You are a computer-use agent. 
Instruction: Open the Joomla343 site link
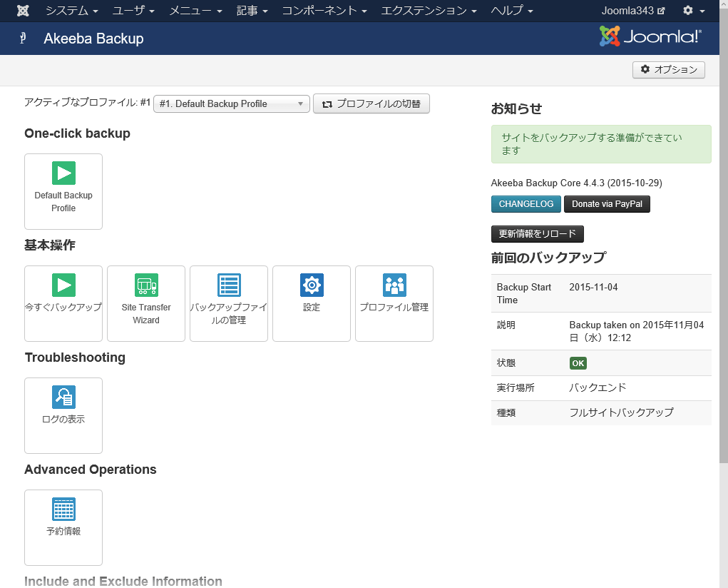pyautogui.click(x=633, y=10)
